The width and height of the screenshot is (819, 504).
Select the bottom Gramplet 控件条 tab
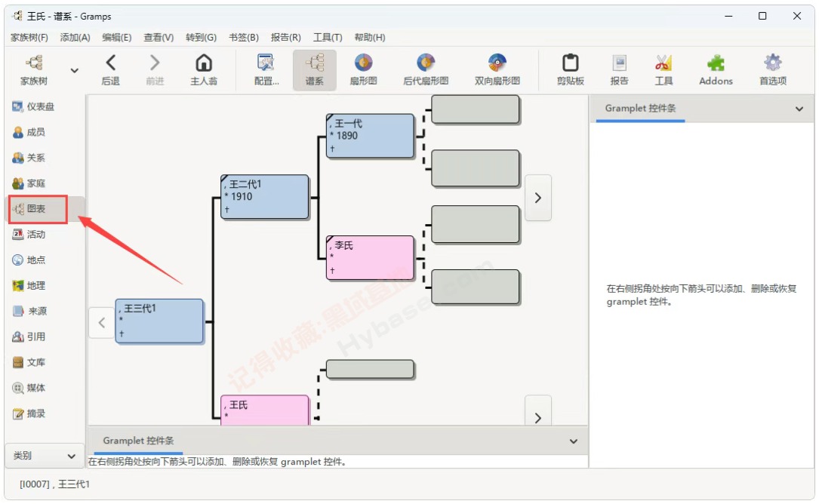point(138,441)
